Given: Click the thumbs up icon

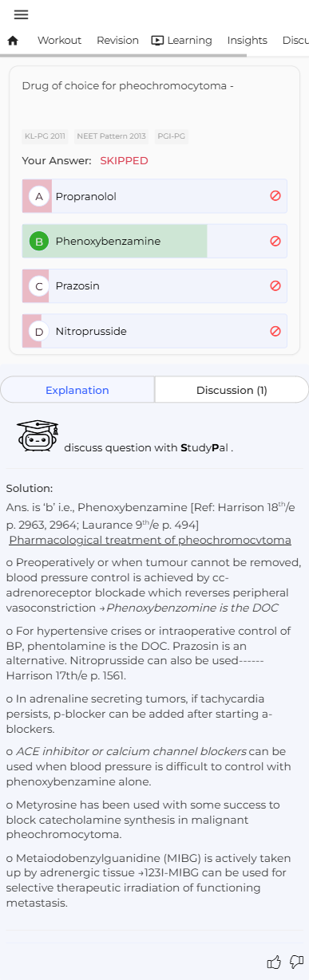Looking at the screenshot, I should pos(274,962).
